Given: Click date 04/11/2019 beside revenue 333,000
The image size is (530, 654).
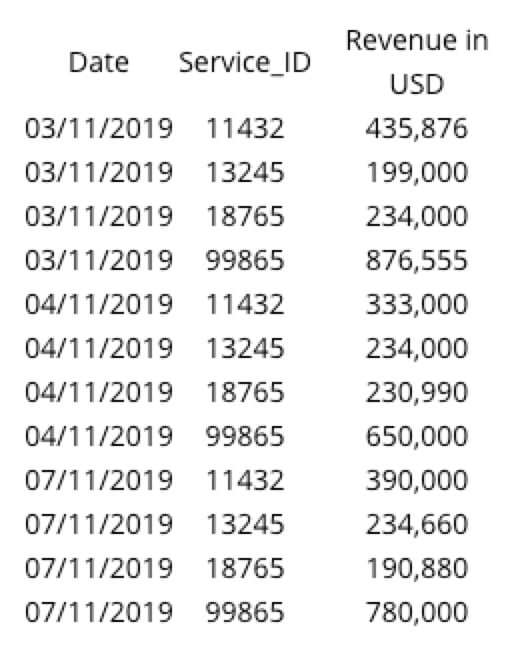Looking at the screenshot, I should (x=99, y=304).
